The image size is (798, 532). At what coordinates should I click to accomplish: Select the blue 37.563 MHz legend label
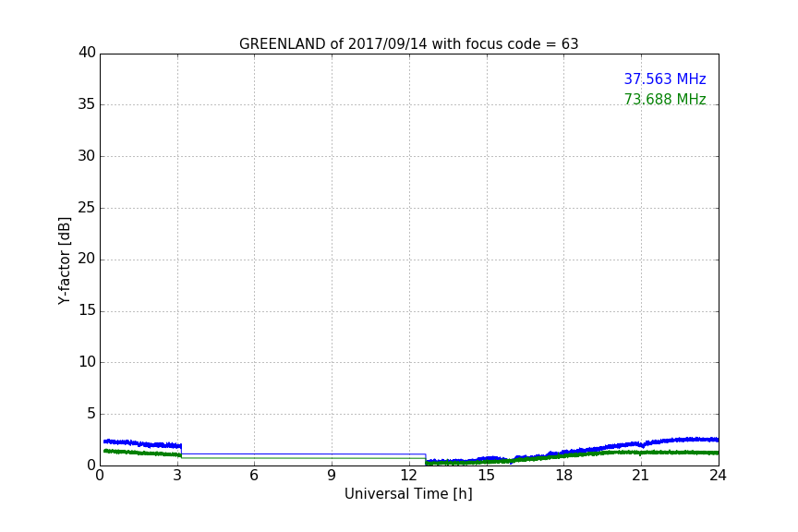(665, 79)
